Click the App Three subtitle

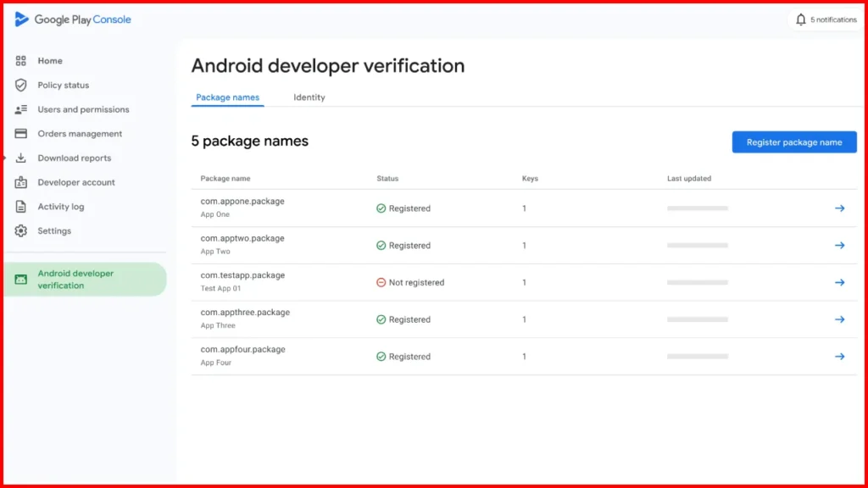pyautogui.click(x=218, y=326)
